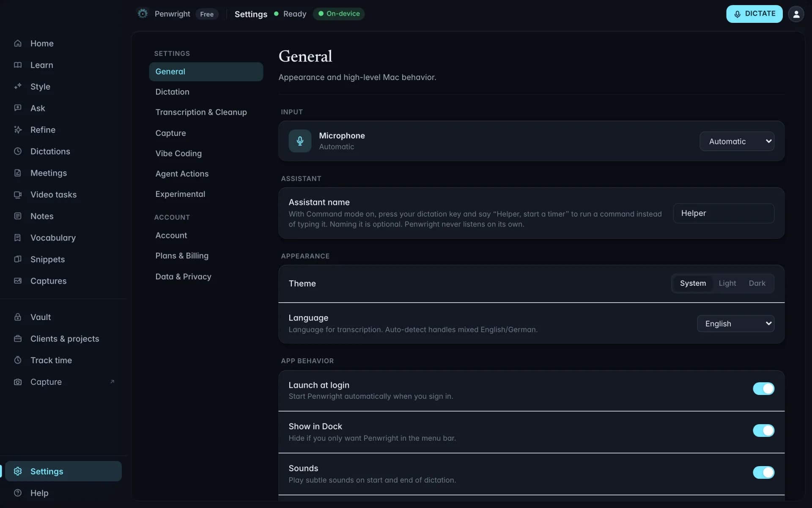Viewport: 812px width, 508px height.
Task: Click the DICTATE button
Action: click(x=754, y=14)
